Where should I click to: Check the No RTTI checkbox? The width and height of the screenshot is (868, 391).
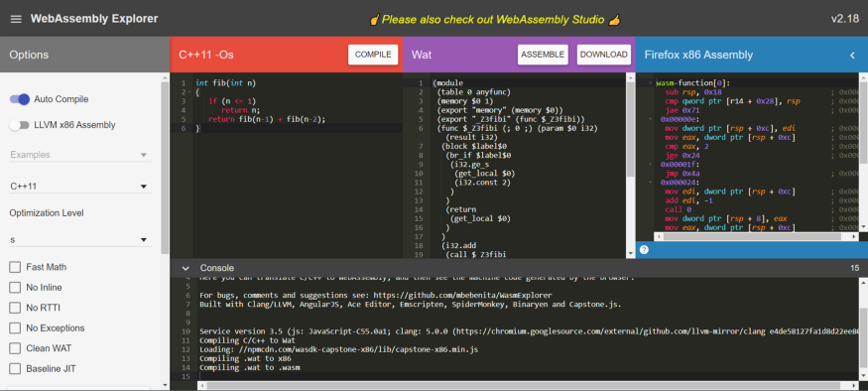pos(15,308)
